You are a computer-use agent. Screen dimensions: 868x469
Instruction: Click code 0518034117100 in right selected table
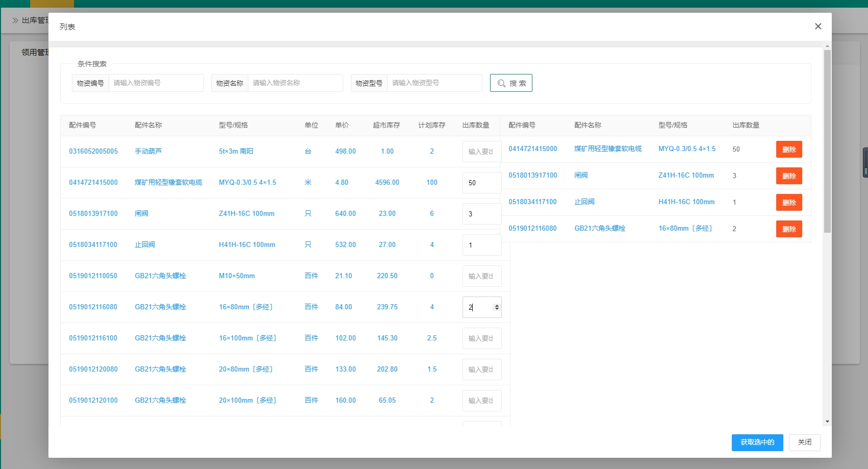tap(533, 202)
